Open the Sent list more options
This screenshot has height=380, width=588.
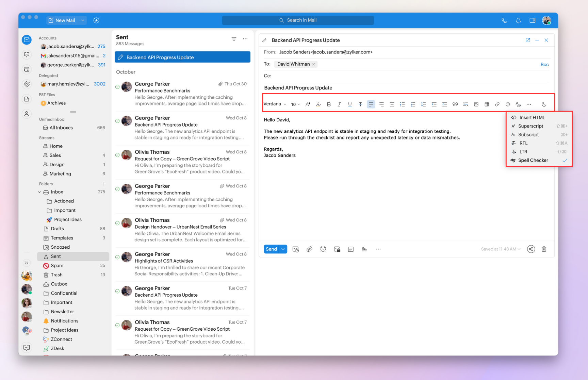pos(245,39)
